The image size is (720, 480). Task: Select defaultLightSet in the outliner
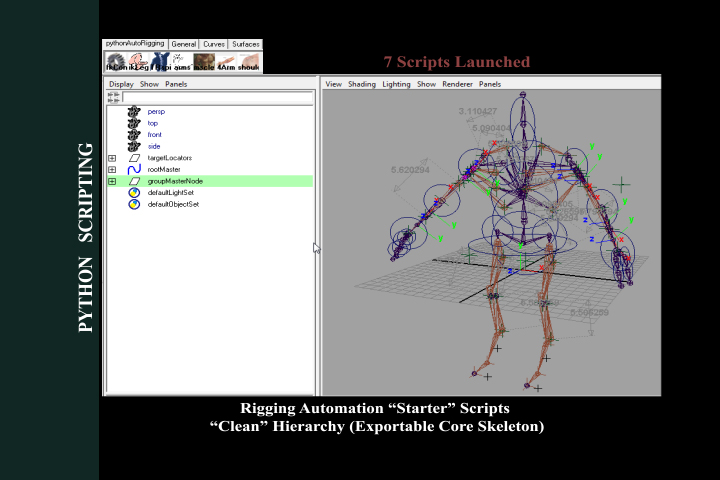(170, 192)
